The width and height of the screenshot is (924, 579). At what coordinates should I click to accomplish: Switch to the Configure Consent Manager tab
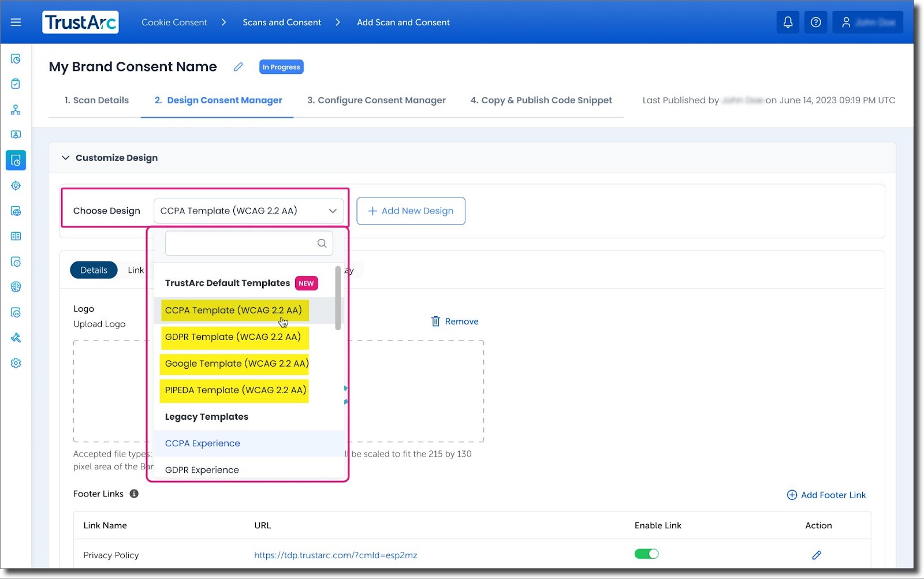tap(376, 100)
